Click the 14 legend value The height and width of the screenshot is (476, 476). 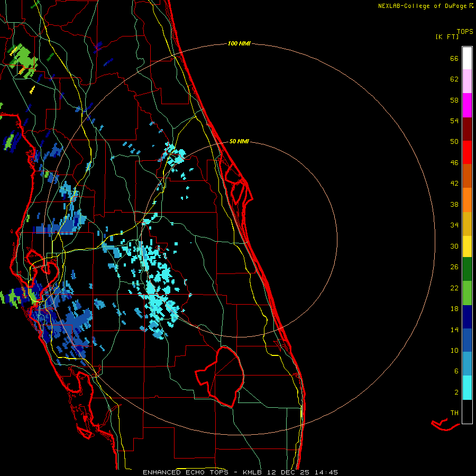tap(454, 329)
